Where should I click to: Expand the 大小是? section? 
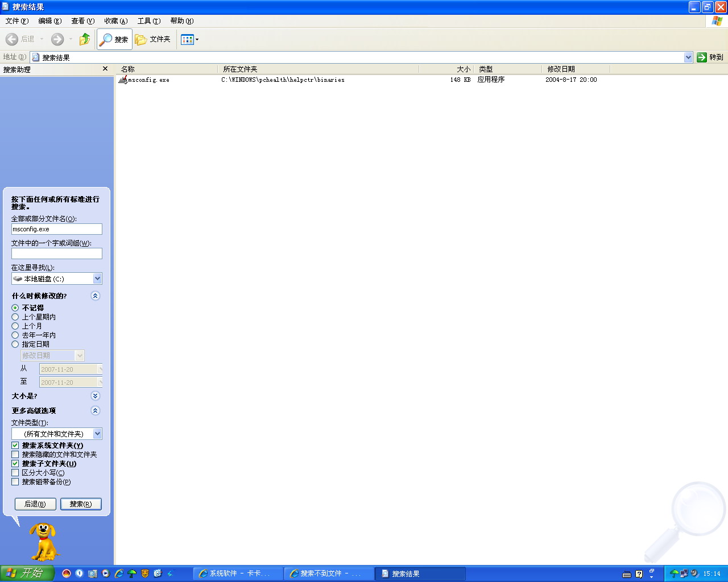coord(95,396)
